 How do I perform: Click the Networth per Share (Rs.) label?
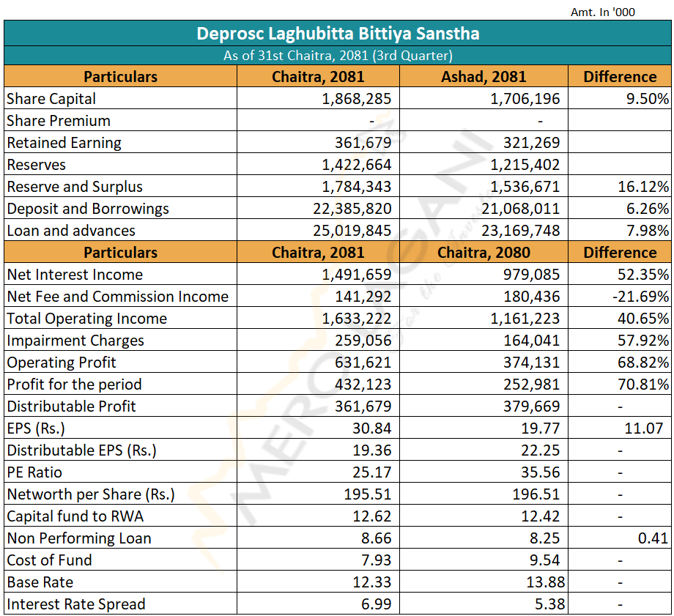(91, 494)
